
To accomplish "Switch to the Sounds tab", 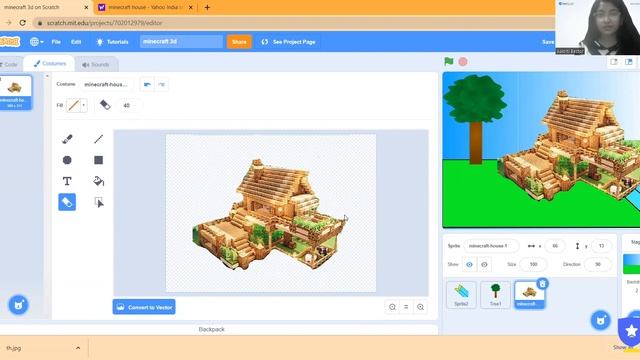I will pyautogui.click(x=96, y=64).
